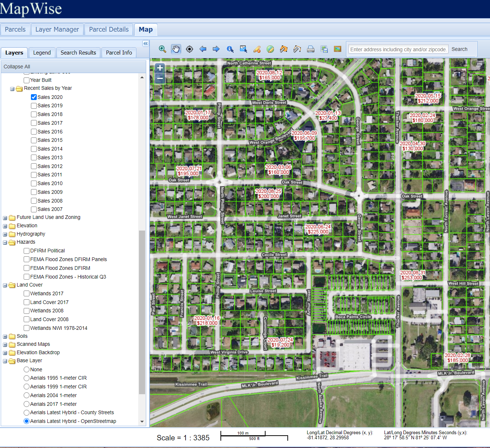This screenshot has height=448, width=490.
Task: Click the map zoom-in plus control
Action: 160,68
